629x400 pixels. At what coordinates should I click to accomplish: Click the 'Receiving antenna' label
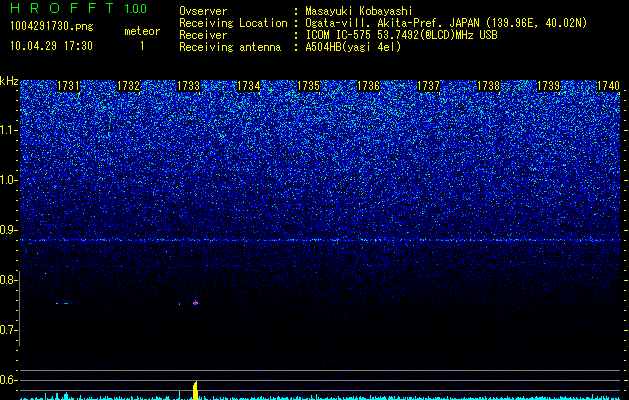tap(230, 47)
